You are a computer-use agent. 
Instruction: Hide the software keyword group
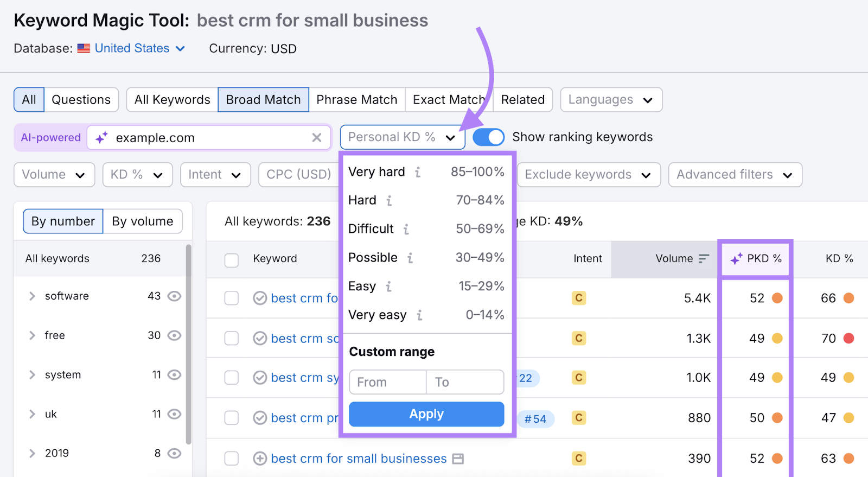point(174,296)
